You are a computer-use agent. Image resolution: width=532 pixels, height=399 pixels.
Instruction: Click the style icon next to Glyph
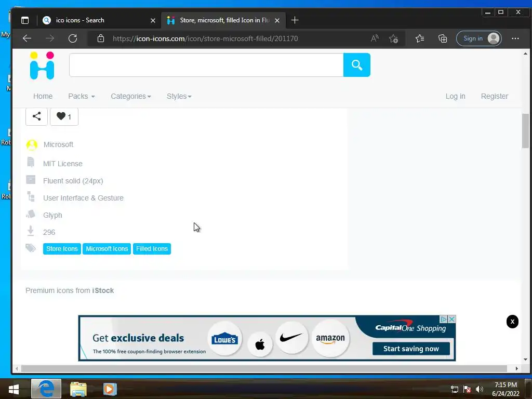pos(31,214)
